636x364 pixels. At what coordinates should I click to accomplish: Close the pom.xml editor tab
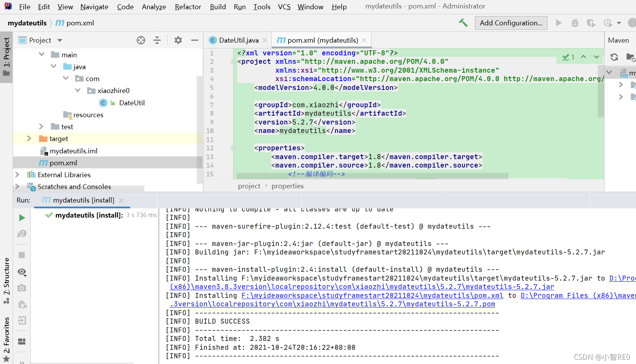point(364,40)
